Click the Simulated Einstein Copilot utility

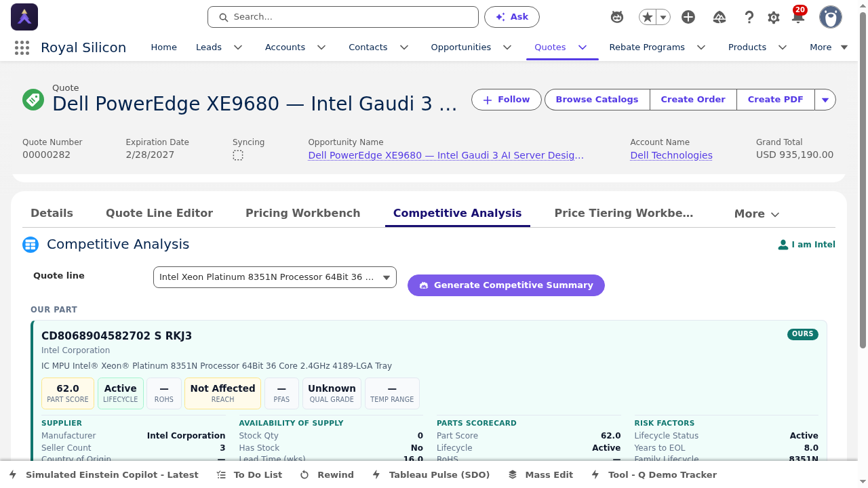(104, 475)
